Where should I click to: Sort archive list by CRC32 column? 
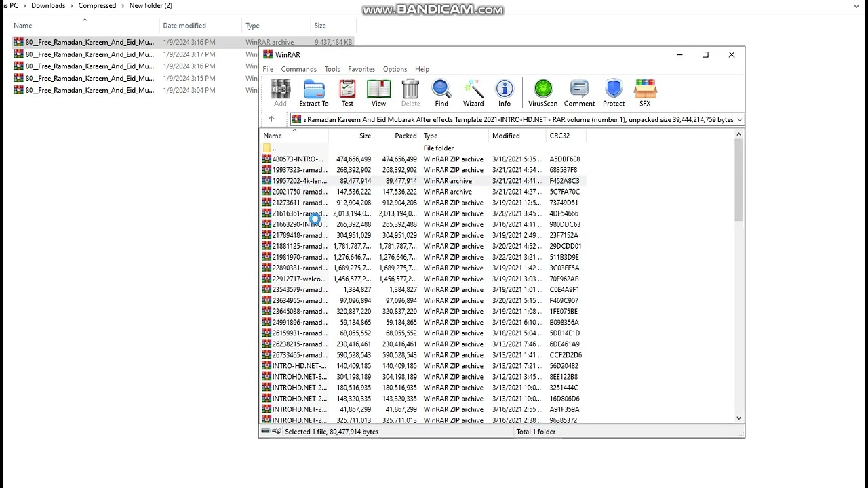[x=559, y=136]
